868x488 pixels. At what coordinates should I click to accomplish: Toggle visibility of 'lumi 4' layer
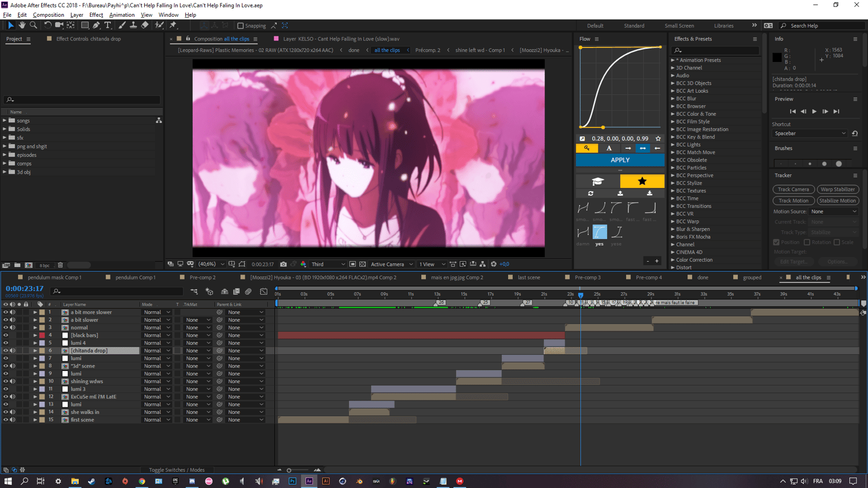pos(6,343)
